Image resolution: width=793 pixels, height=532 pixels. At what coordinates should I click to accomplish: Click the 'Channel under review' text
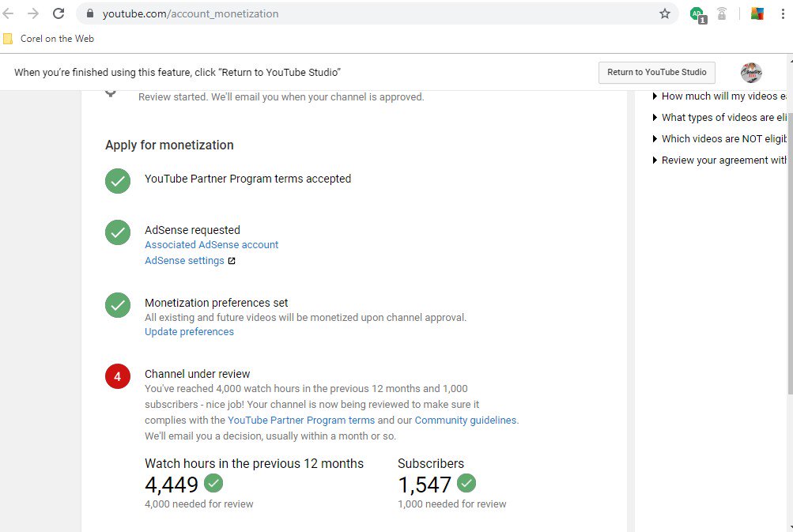(x=197, y=374)
